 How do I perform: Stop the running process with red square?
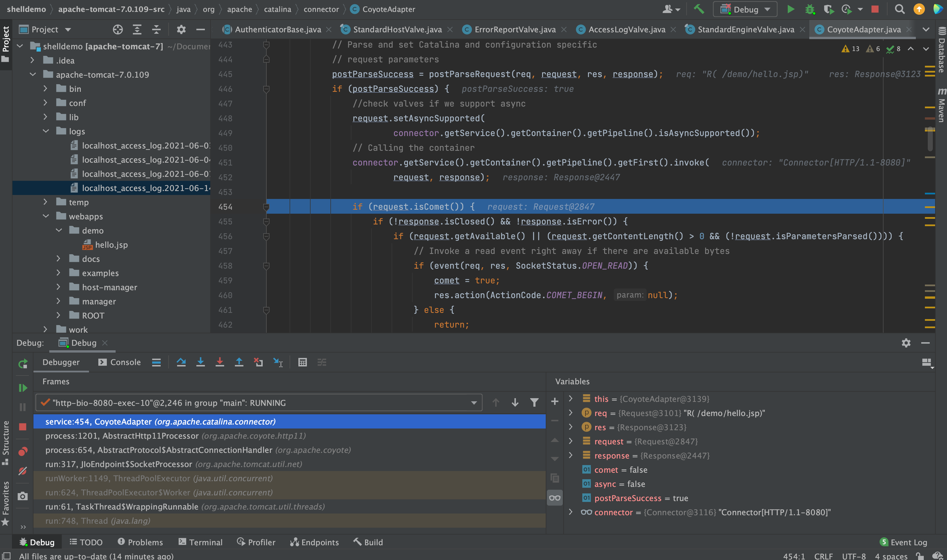(x=875, y=9)
